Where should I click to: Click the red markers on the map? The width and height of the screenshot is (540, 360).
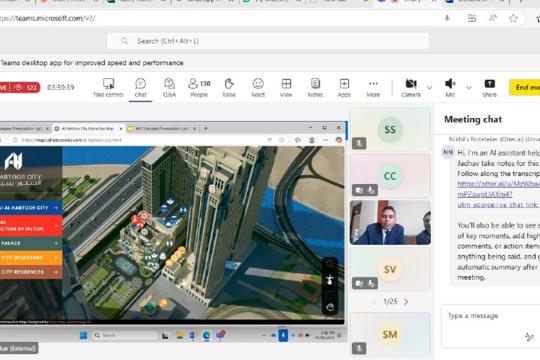139,220
